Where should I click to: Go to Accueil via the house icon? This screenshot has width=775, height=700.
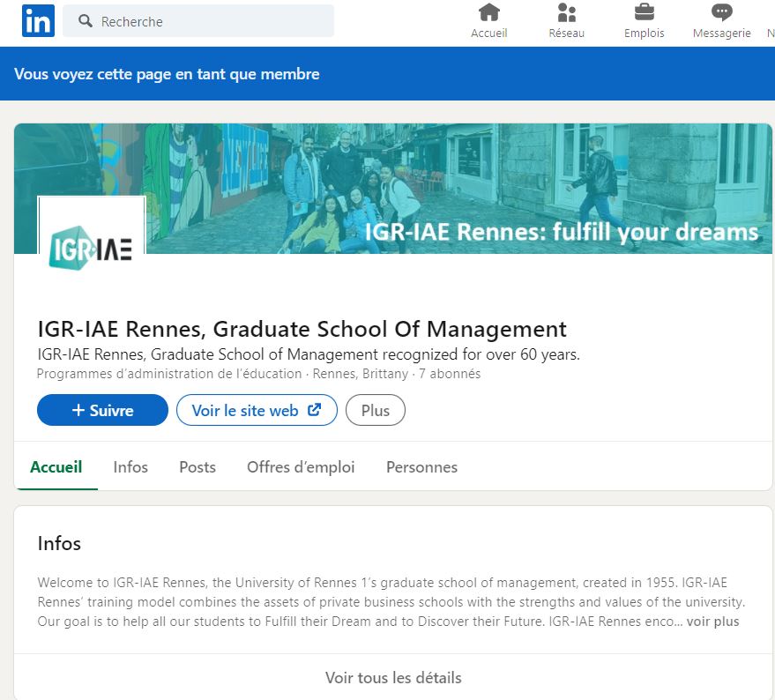pos(488,13)
